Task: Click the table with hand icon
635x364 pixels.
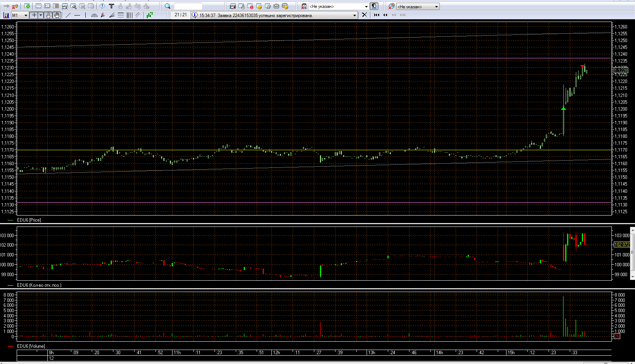Action: [241, 6]
